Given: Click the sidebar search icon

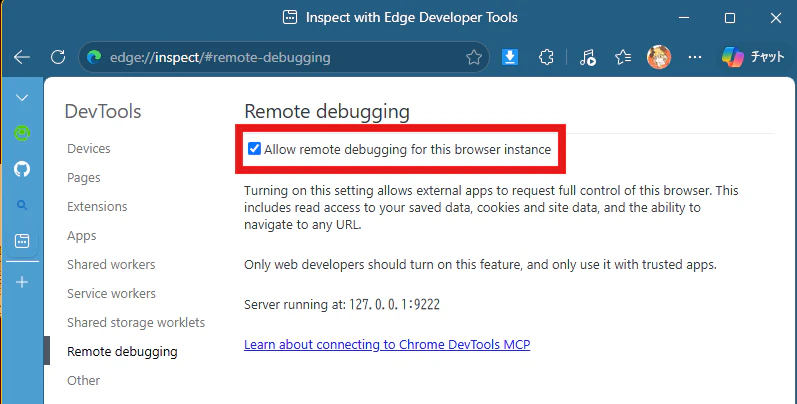Looking at the screenshot, I should (22, 205).
